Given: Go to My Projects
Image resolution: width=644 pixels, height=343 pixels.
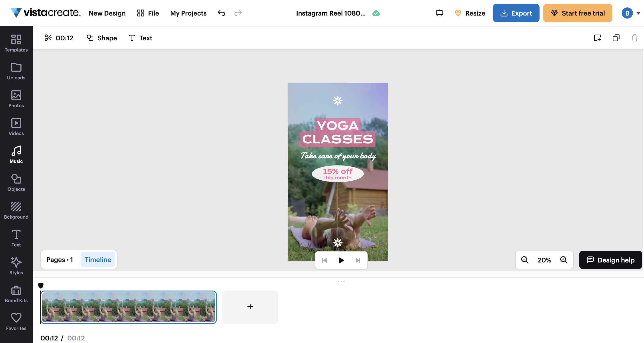Looking at the screenshot, I should point(188,13).
